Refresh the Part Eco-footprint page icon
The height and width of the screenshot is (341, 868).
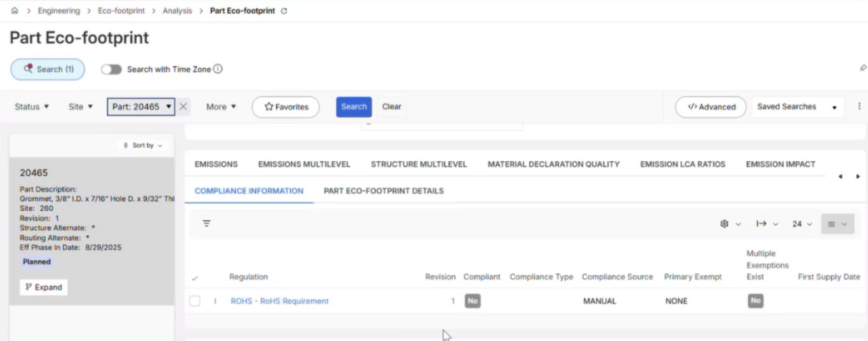point(284,11)
